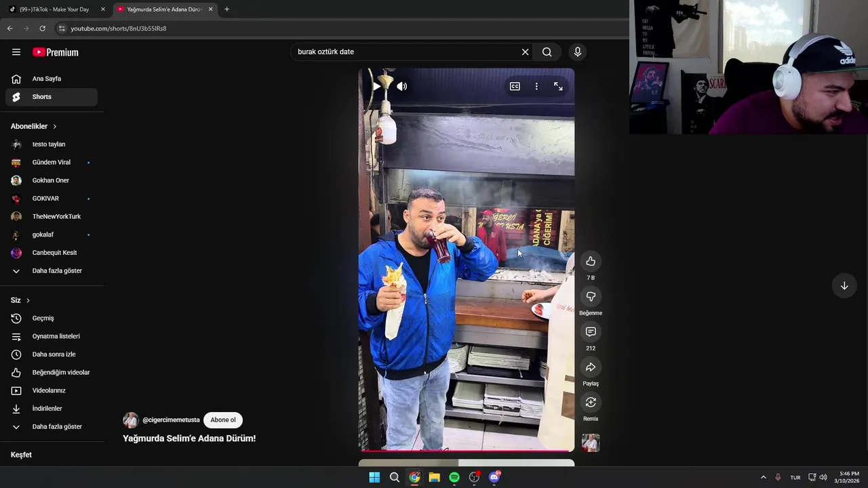This screenshot has height=488, width=868.
Task: Dislike the short with thumbs down
Action: click(591, 297)
